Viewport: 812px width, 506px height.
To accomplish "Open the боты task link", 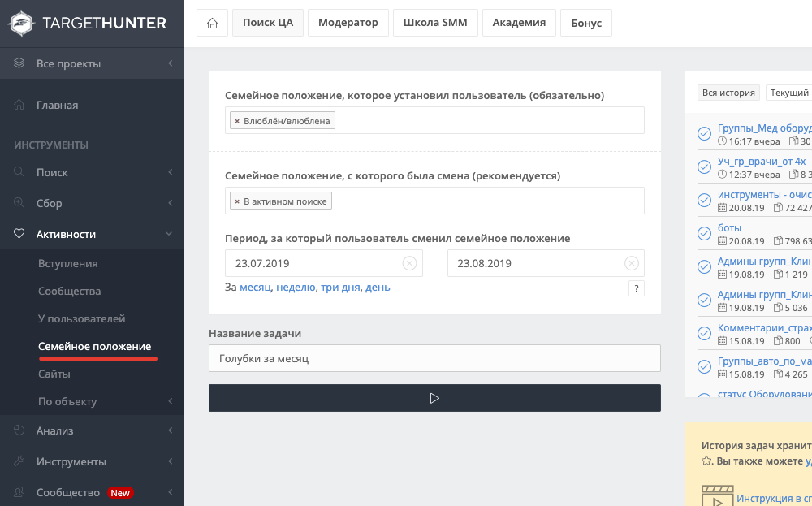I will 729,228.
